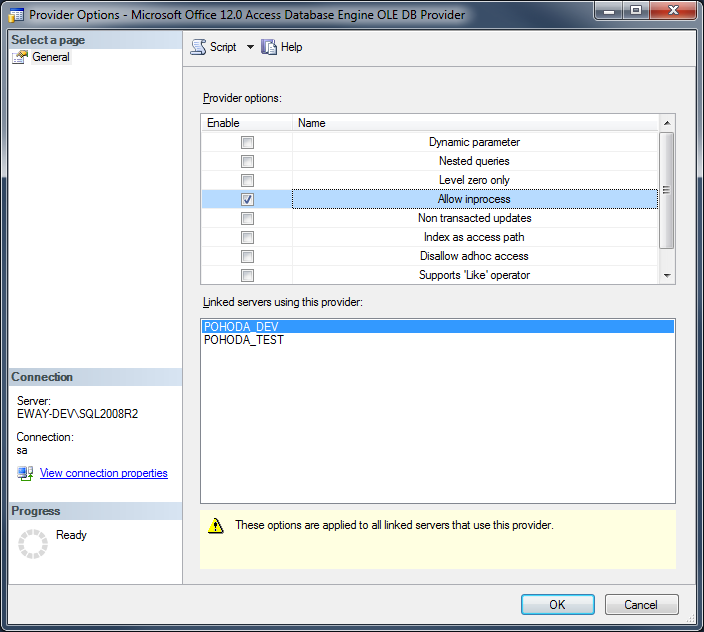Select the Allow inprocess row name
704x632 pixels.
coord(475,199)
